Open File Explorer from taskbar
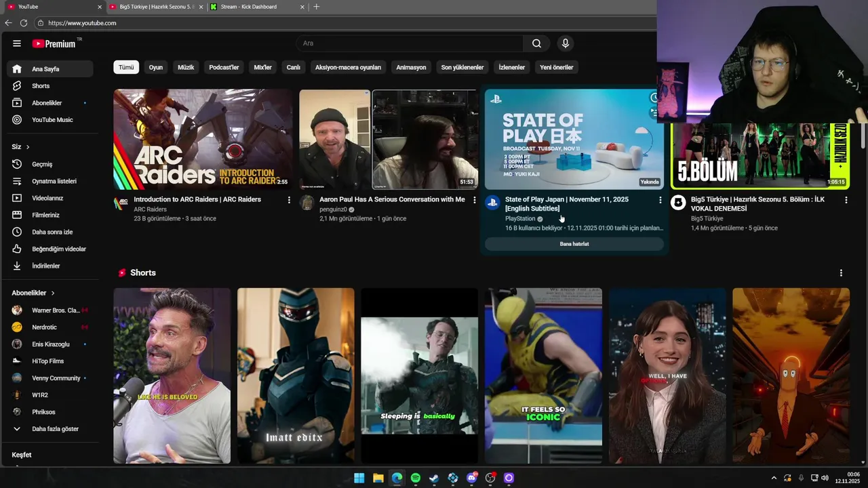868x488 pixels. coord(378,478)
